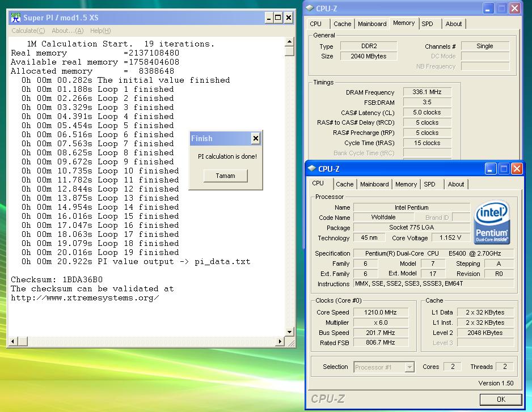Minimize the back CPU-Z Memory window
532x412 pixels.
click(x=488, y=9)
